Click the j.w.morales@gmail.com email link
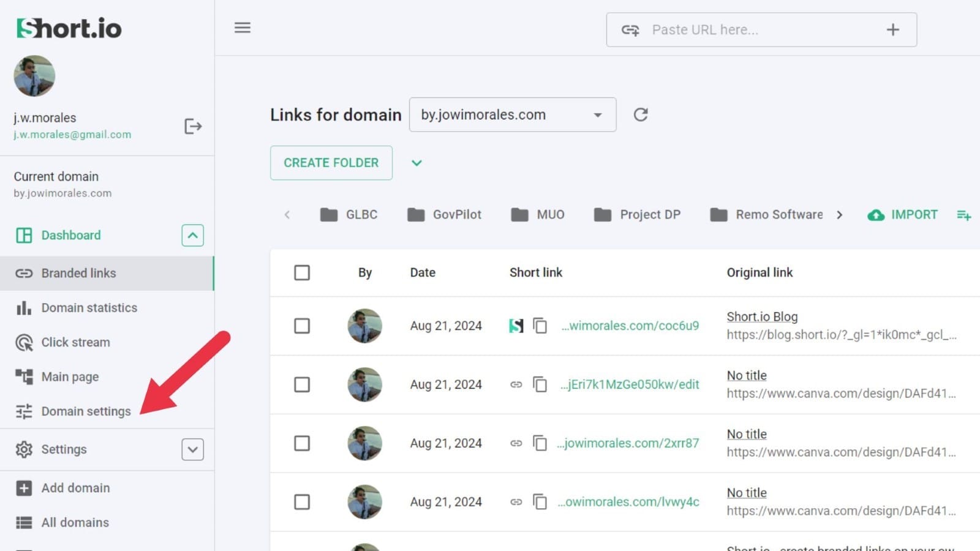Viewport: 980px width, 551px height. coord(72,135)
